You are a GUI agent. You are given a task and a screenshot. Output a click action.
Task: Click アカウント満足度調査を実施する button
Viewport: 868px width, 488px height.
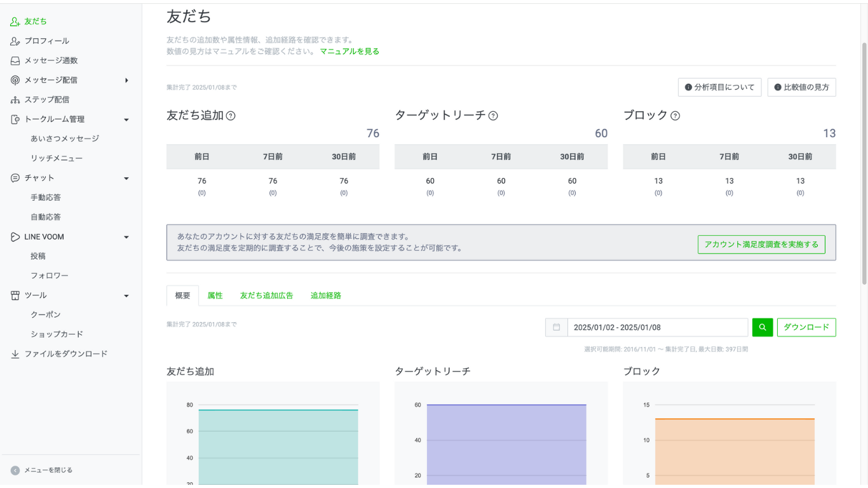[x=761, y=245]
